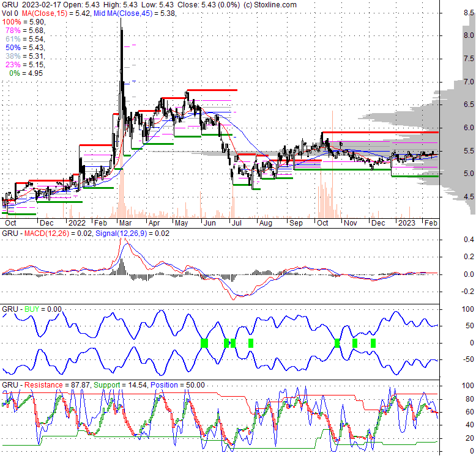
Task: Click the last green buy signal marker in December
Action: pos(373,343)
